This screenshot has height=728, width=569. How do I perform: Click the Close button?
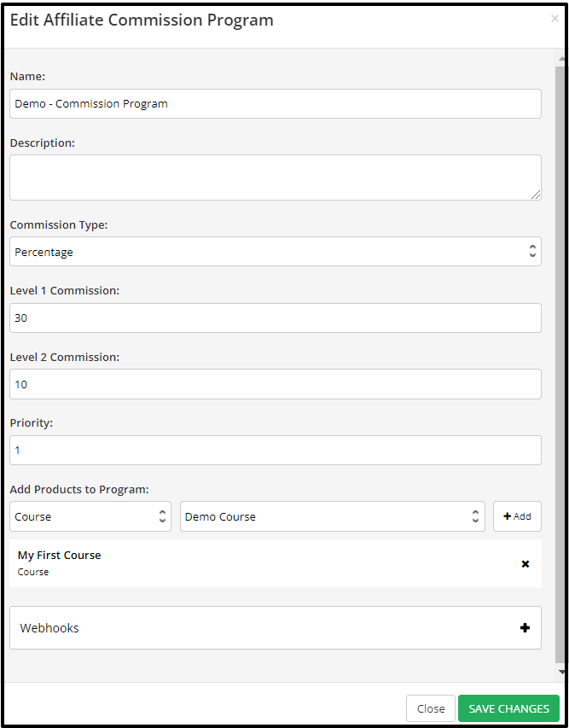point(431,708)
